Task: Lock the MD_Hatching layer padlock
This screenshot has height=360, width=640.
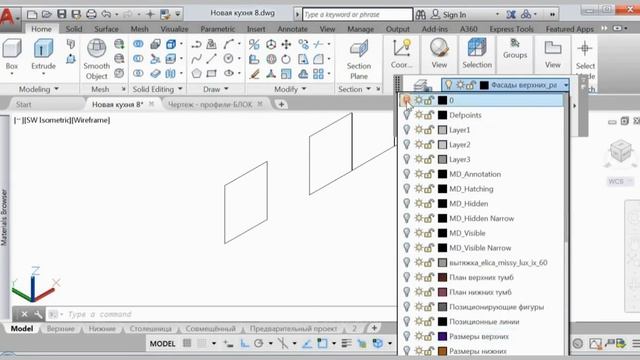Action: click(429, 189)
